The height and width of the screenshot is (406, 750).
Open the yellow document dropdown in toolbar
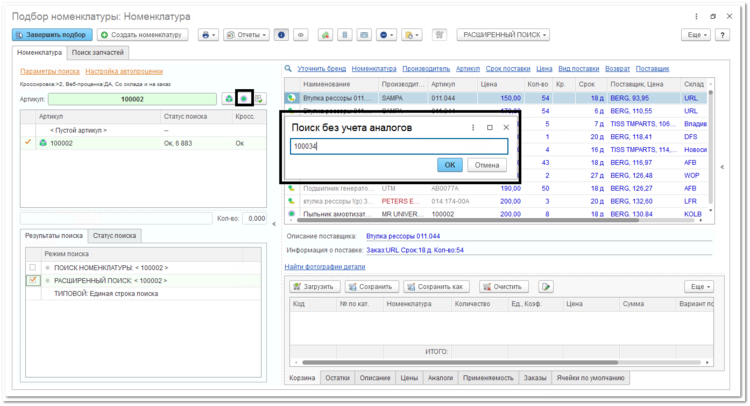pos(412,35)
